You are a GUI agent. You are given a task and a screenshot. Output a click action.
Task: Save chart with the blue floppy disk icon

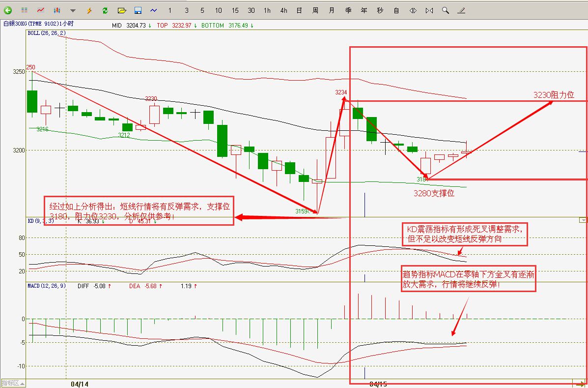(x=138, y=10)
